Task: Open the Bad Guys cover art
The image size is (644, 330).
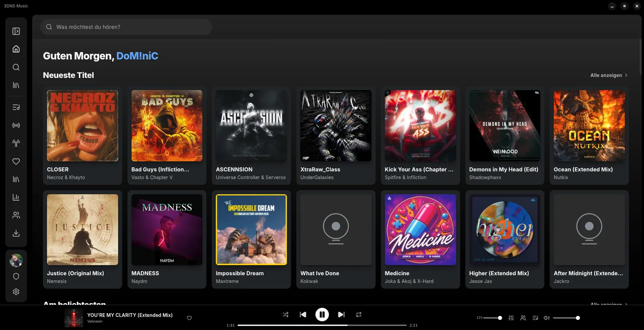Action: click(x=167, y=126)
